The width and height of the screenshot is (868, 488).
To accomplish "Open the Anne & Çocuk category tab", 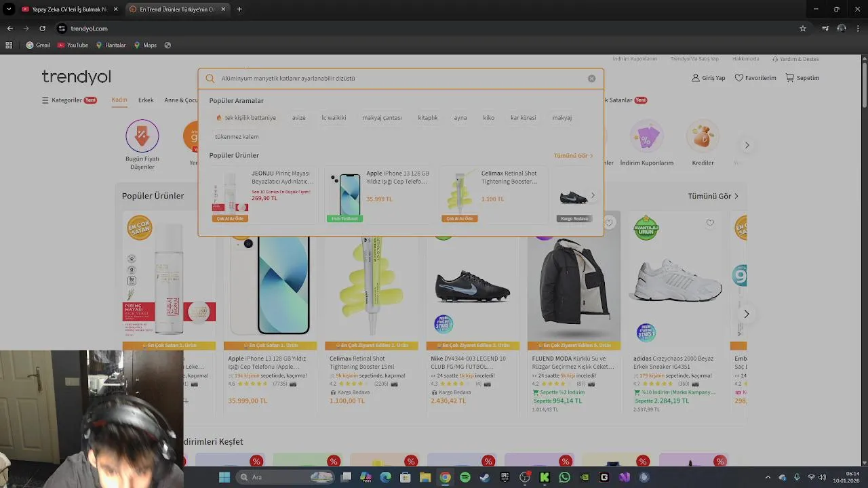I will (x=181, y=100).
